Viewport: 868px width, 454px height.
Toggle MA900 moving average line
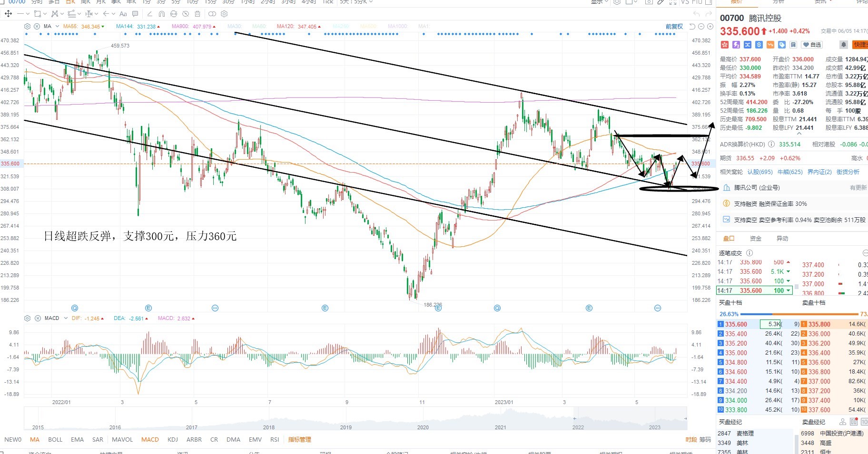[x=194, y=27]
